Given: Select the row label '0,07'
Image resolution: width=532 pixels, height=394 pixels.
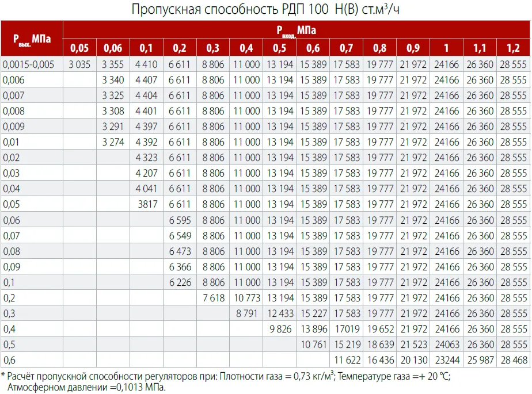Looking at the screenshot, I should (12, 236).
